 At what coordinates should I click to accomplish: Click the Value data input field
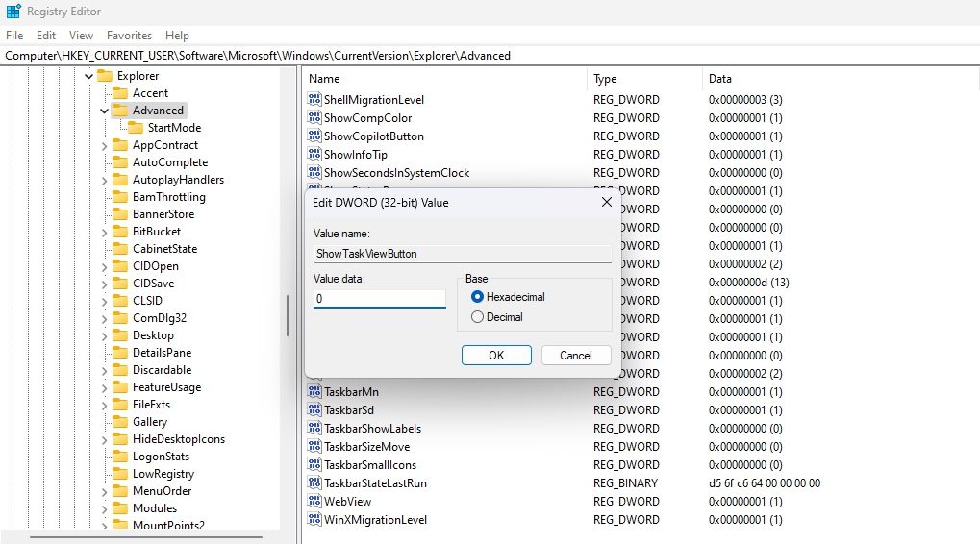(380, 299)
